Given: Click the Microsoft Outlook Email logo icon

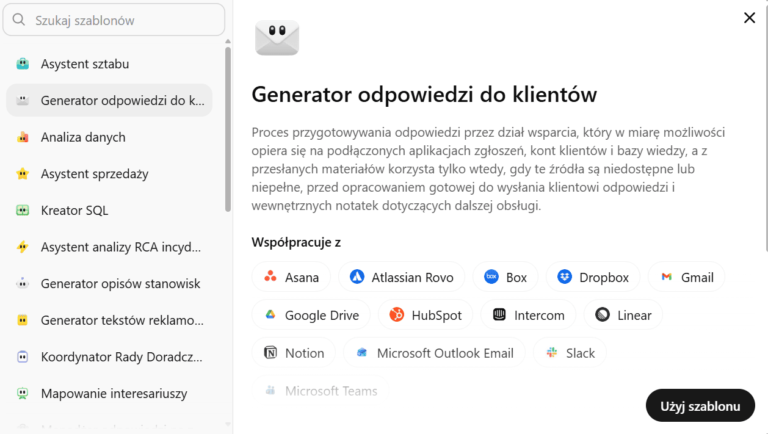Looking at the screenshot, I should pyautogui.click(x=362, y=352).
